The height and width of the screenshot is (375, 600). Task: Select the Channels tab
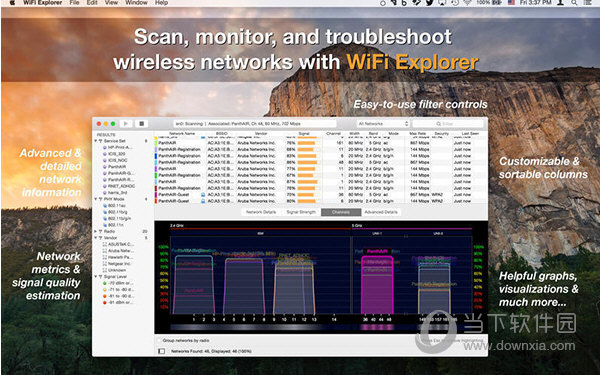pyautogui.click(x=341, y=212)
